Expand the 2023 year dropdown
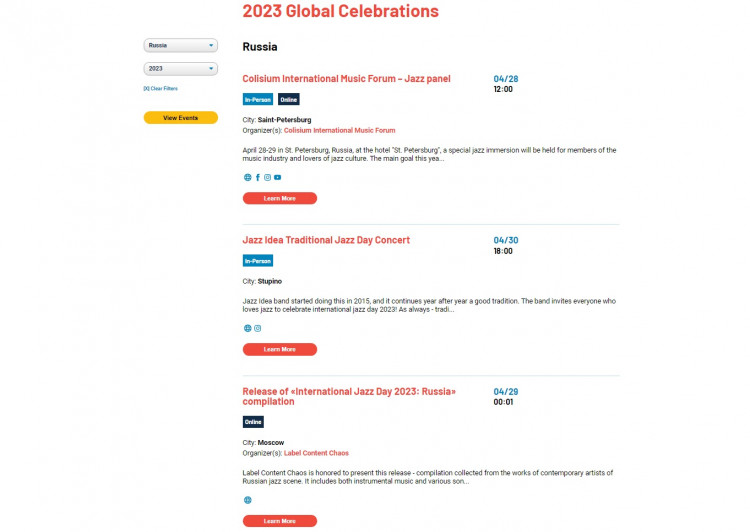Screen dimensions: 750x532 [x=181, y=69]
